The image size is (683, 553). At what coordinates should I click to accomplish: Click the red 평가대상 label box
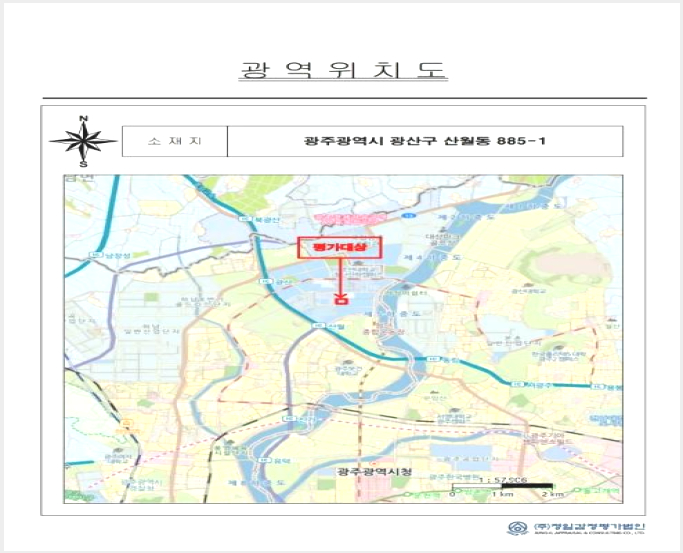click(339, 247)
